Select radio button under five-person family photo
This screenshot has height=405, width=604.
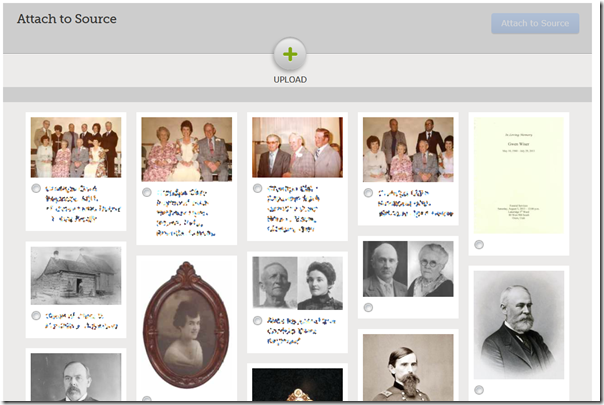click(369, 192)
